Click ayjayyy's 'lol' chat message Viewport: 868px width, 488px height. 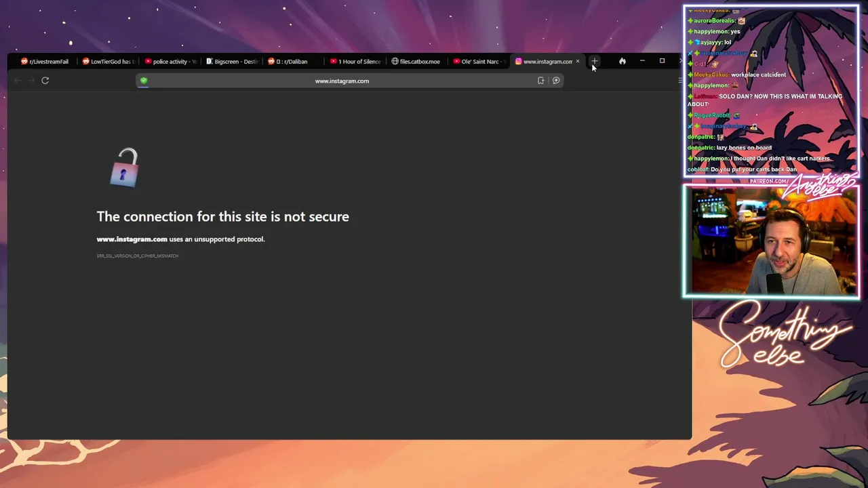click(727, 42)
